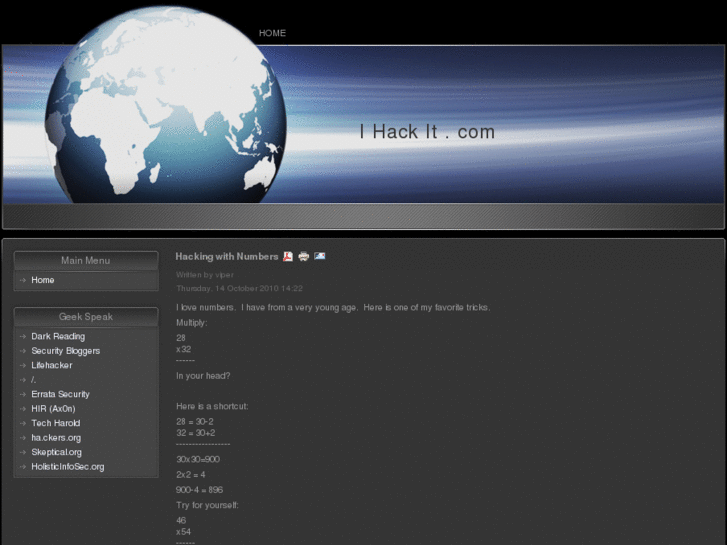
Task: Open the Tech Harold link
Action: [56, 423]
